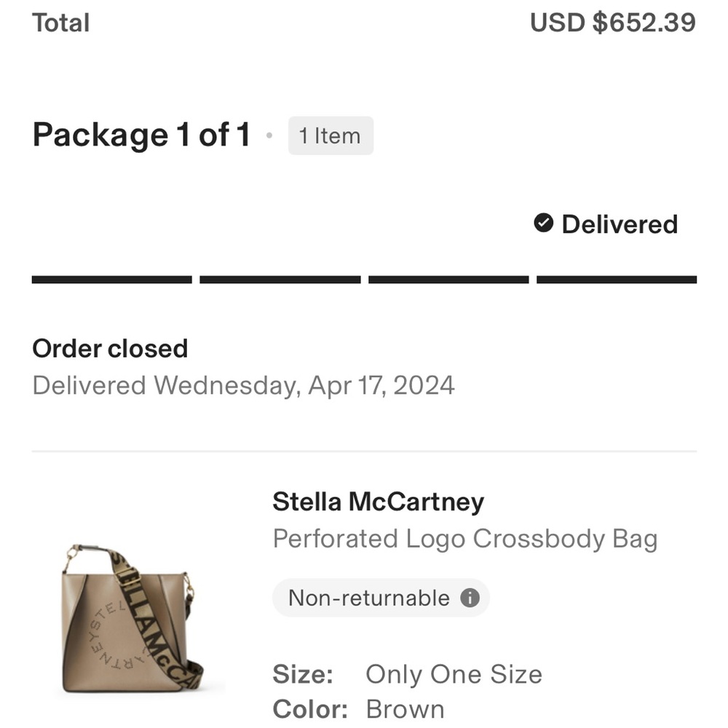Tap the info icon inside Non-returnable badge
728x728 pixels.
[x=470, y=598]
